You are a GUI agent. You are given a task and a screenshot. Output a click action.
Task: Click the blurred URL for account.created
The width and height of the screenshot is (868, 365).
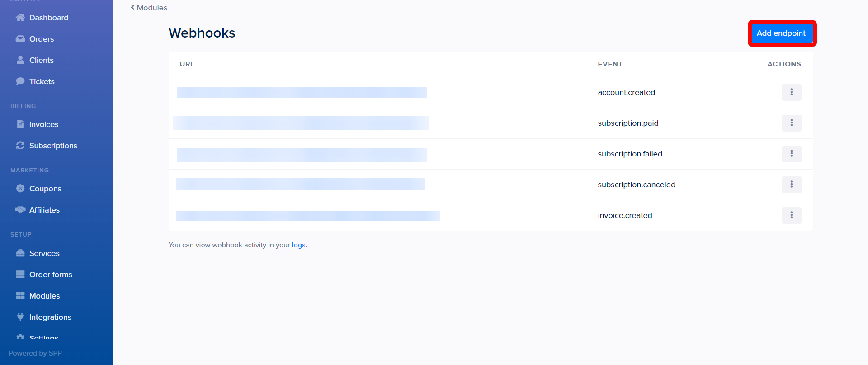(x=302, y=92)
